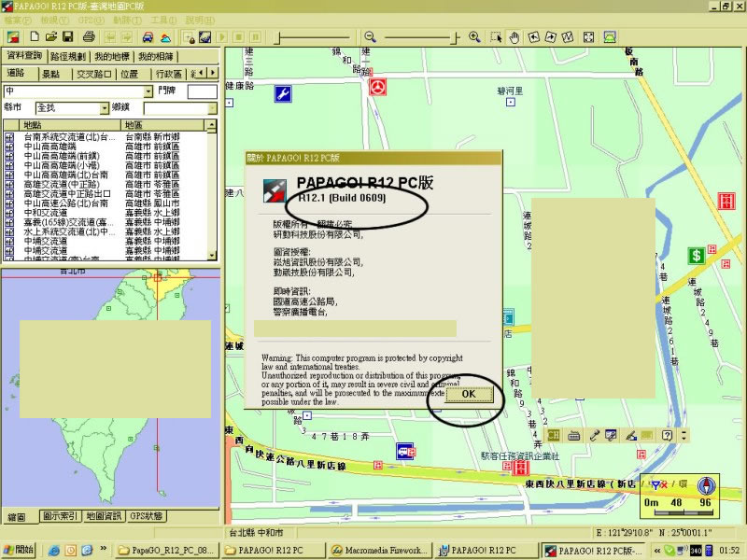The height and width of the screenshot is (560, 747).
Task: Click the playback progress slider handle
Action: pyautogui.click(x=279, y=37)
